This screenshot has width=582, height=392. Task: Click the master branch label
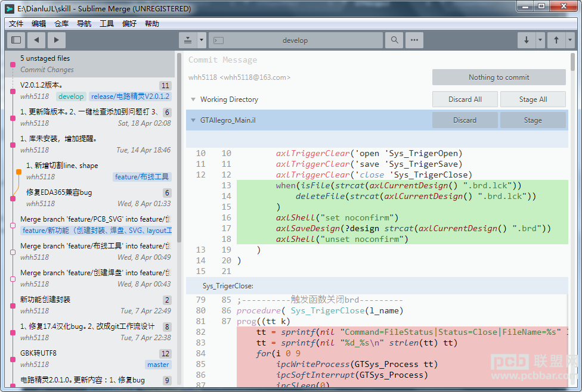click(x=158, y=365)
